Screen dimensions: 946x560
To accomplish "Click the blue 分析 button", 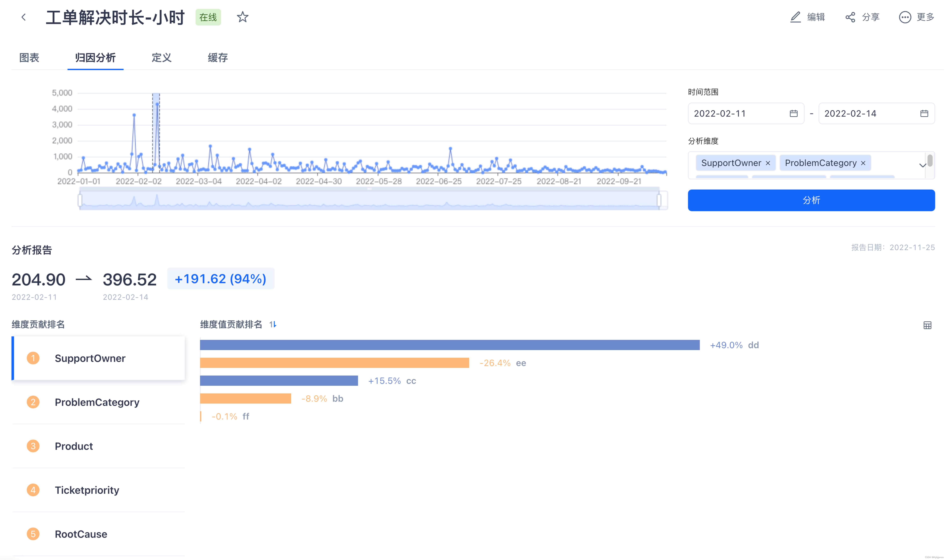I will 811,200.
